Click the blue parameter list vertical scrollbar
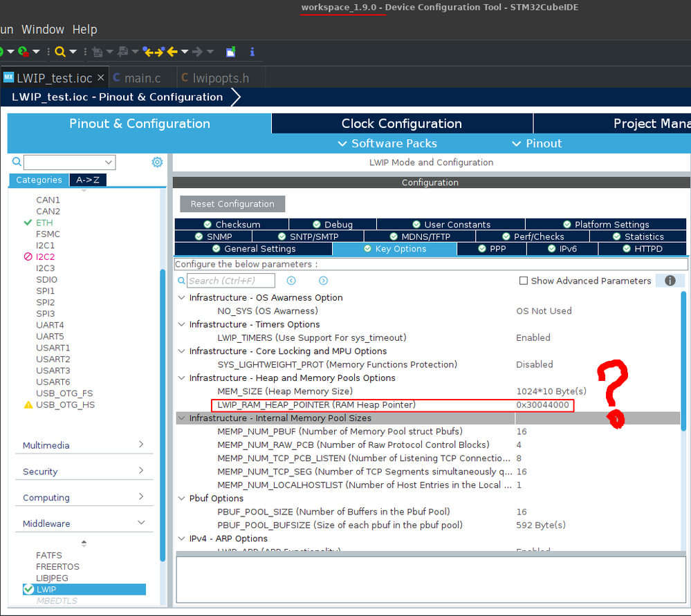Screen dimensions: 691x616 (x=683, y=362)
